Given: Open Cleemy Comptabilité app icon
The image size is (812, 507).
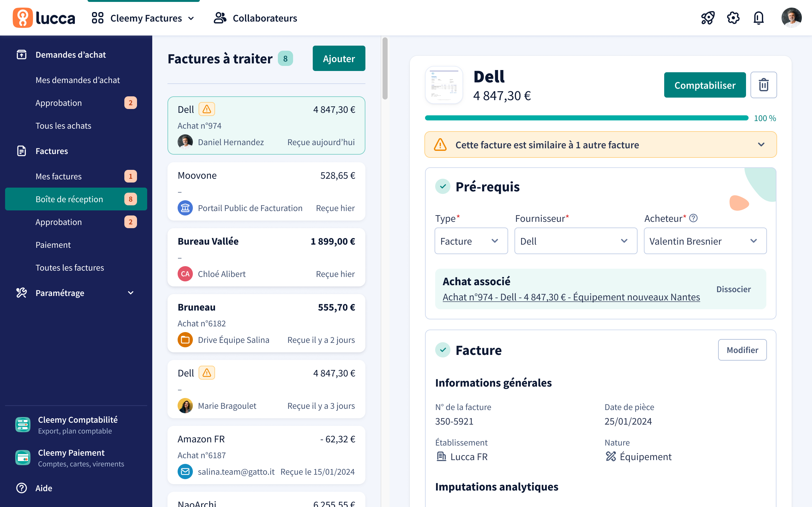Looking at the screenshot, I should pos(23,425).
